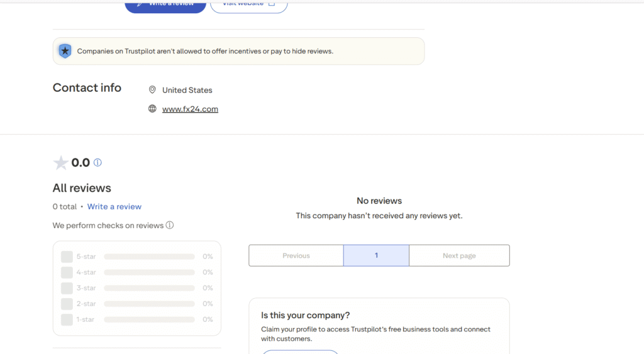This screenshot has width=644, height=354.
Task: Click the '5-star' row label
Action: coord(86,257)
